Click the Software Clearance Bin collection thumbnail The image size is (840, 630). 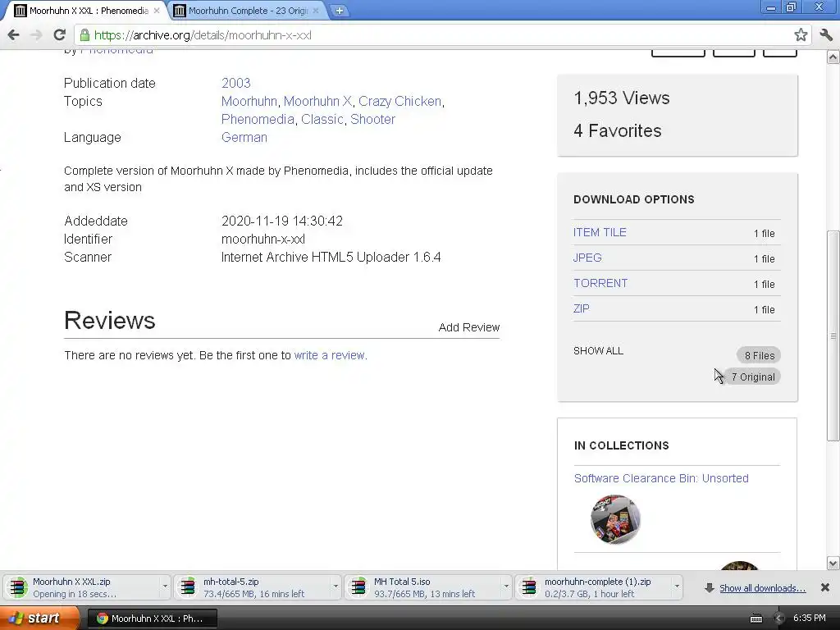(615, 519)
